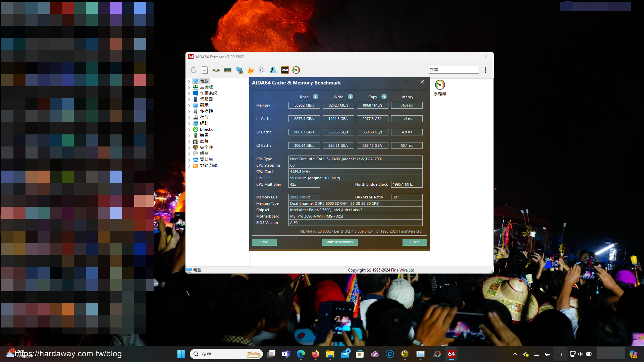The width and height of the screenshot is (644, 362).
Task: Open the OSD panel toolbar icon
Action: click(285, 70)
